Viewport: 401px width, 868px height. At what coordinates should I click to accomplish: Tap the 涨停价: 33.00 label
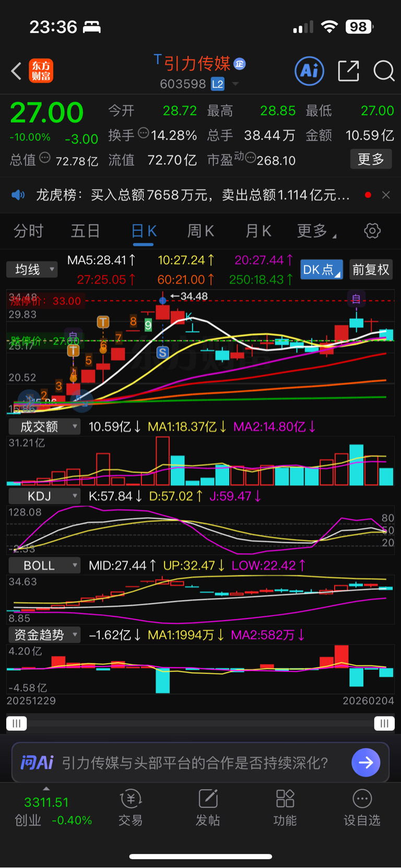click(46, 301)
